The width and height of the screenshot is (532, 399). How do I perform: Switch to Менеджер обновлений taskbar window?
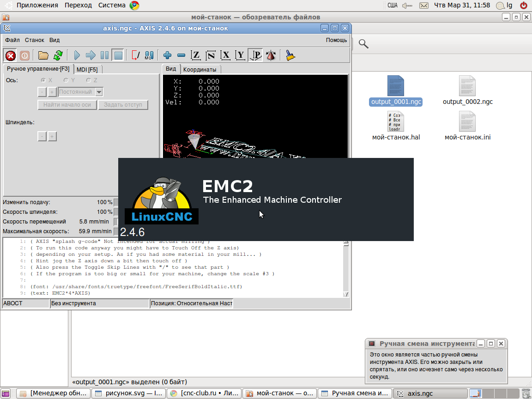click(54, 393)
